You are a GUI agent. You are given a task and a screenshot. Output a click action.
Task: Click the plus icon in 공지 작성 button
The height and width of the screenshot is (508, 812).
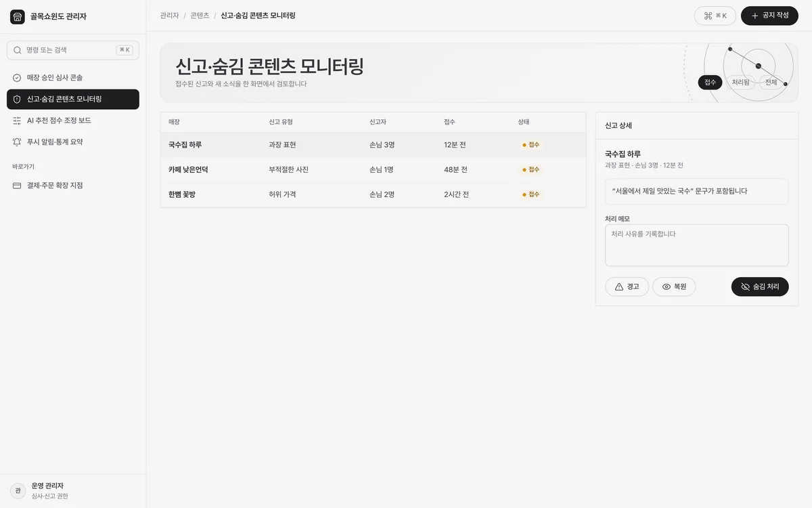click(755, 16)
